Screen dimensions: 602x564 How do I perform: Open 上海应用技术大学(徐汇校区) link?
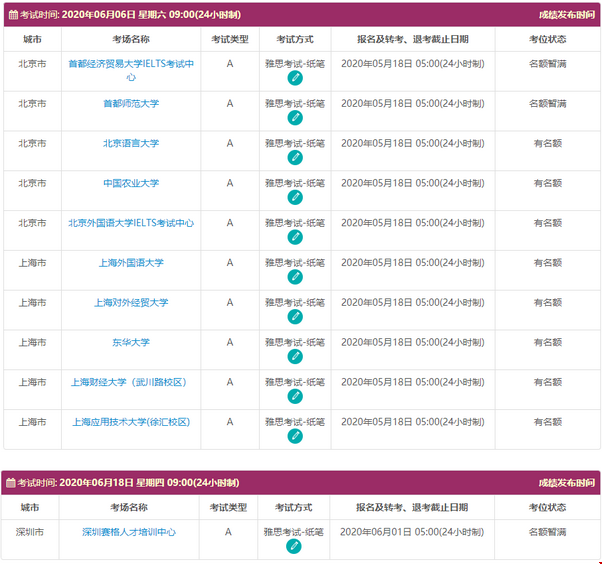point(131,422)
